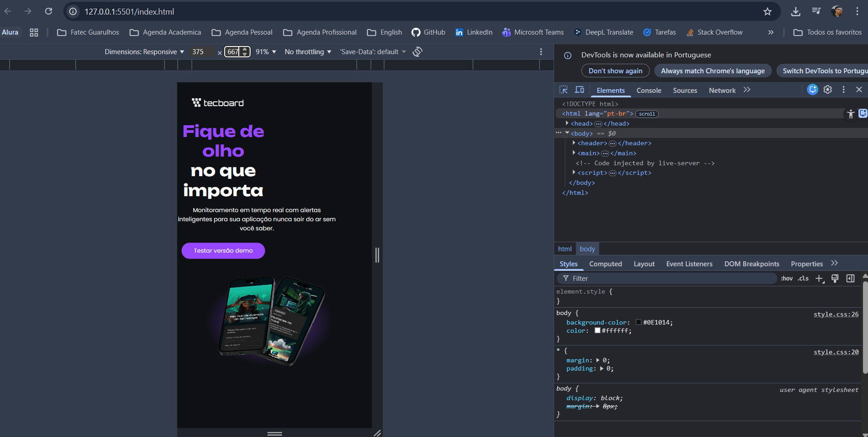This screenshot has height=437, width=868.
Task: Reload the page in the browser
Action: pos(49,11)
